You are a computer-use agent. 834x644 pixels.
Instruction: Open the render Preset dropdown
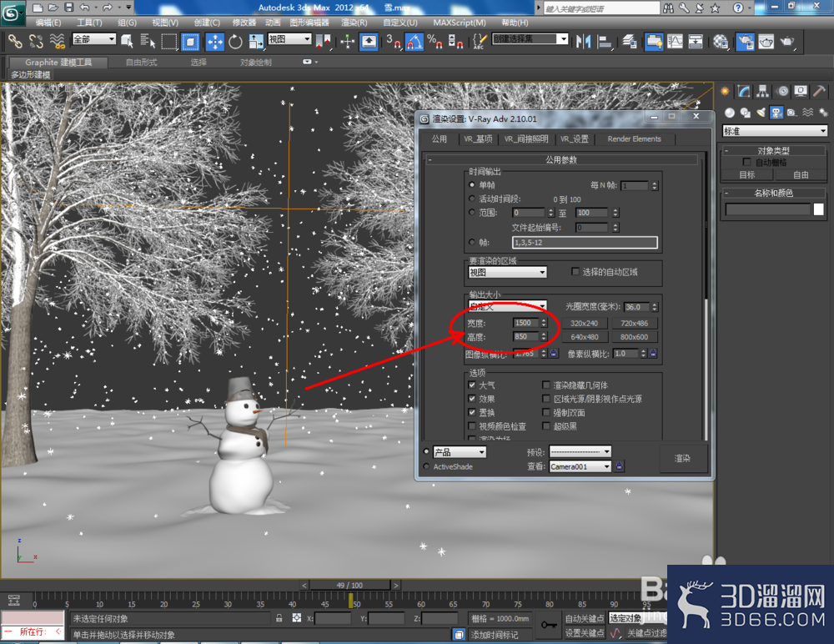[x=580, y=452]
